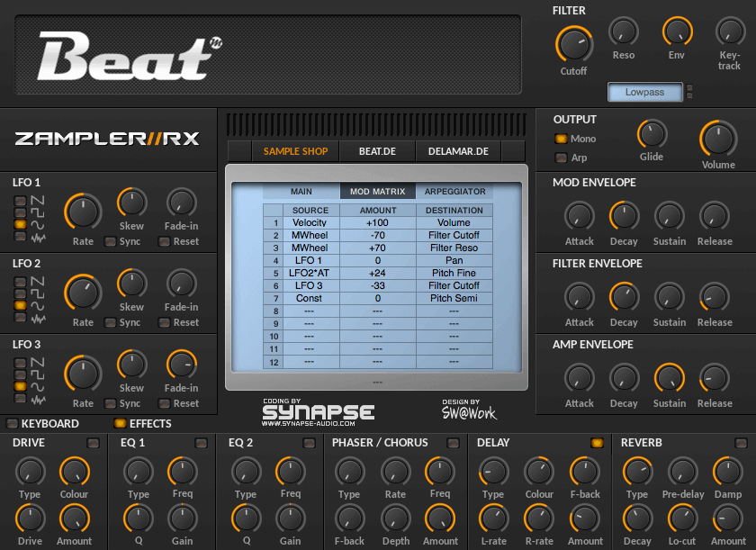Click the filter Env knob
The width and height of the screenshot is (756, 550).
pos(677,32)
